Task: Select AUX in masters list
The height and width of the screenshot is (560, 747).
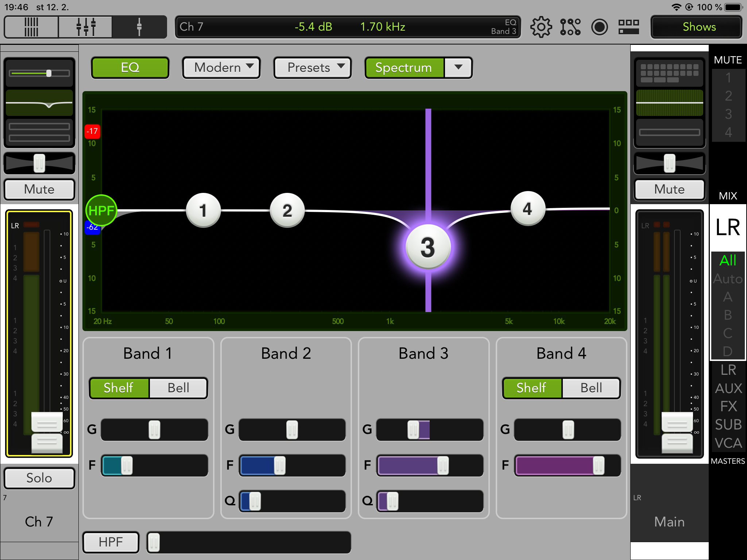Action: [728, 388]
